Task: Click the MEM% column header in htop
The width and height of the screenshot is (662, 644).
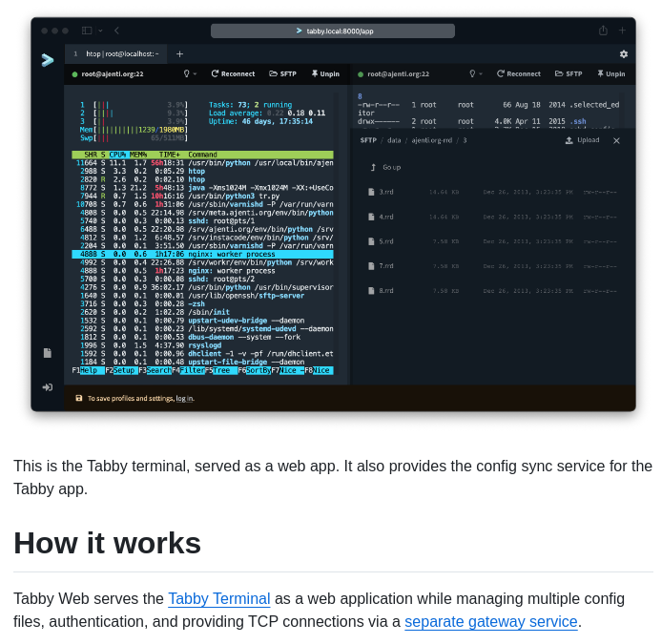Action: 138,155
